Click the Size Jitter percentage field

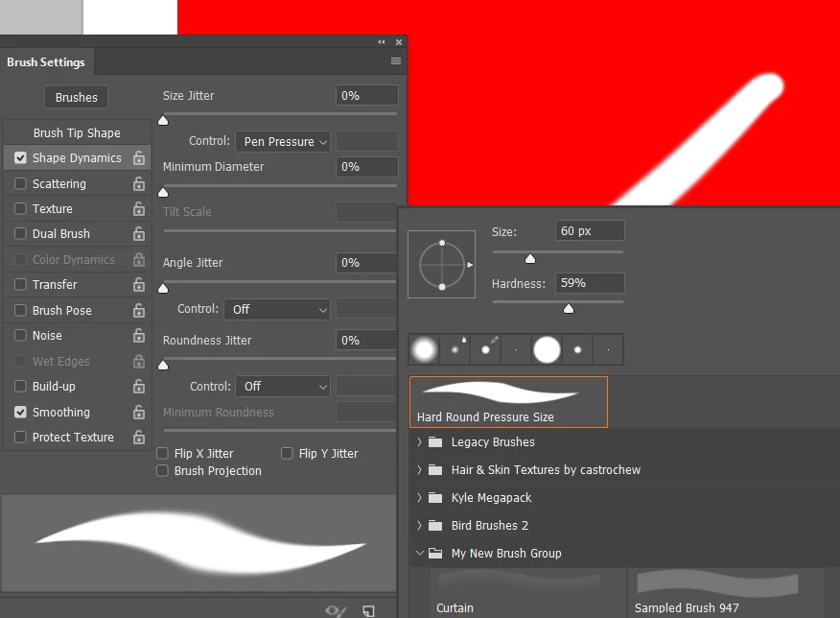pyautogui.click(x=367, y=95)
